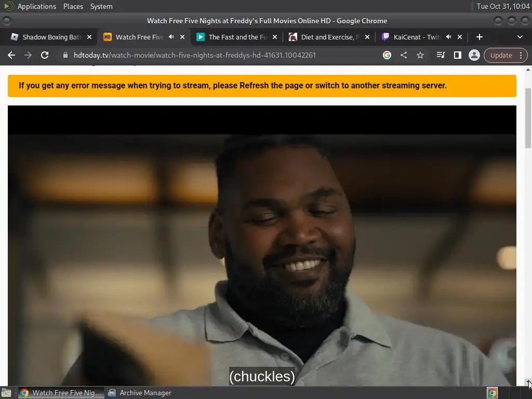This screenshot has height=399, width=532.
Task: Click the Shadow Boxing tab favicon
Action: 14,37
